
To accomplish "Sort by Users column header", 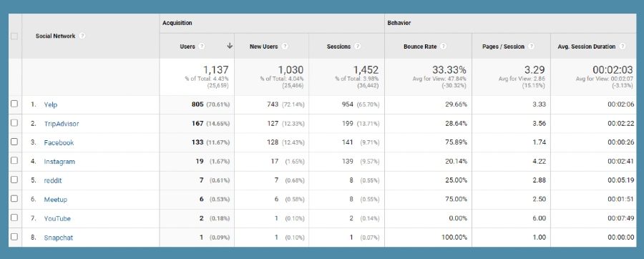I will click(187, 47).
